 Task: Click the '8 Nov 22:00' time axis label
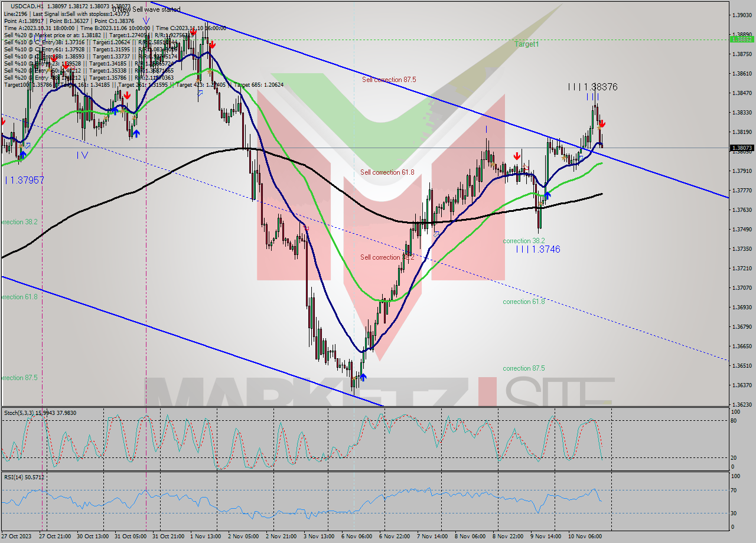click(509, 537)
